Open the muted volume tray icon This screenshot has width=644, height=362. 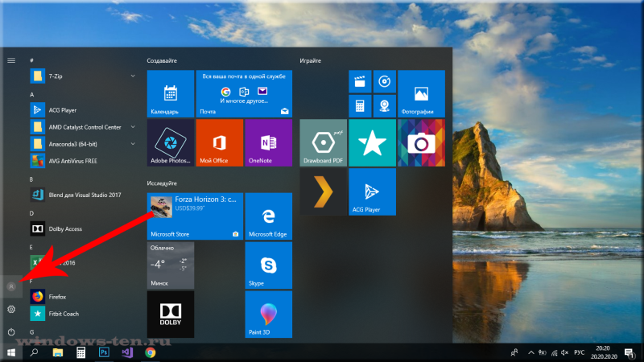564,352
